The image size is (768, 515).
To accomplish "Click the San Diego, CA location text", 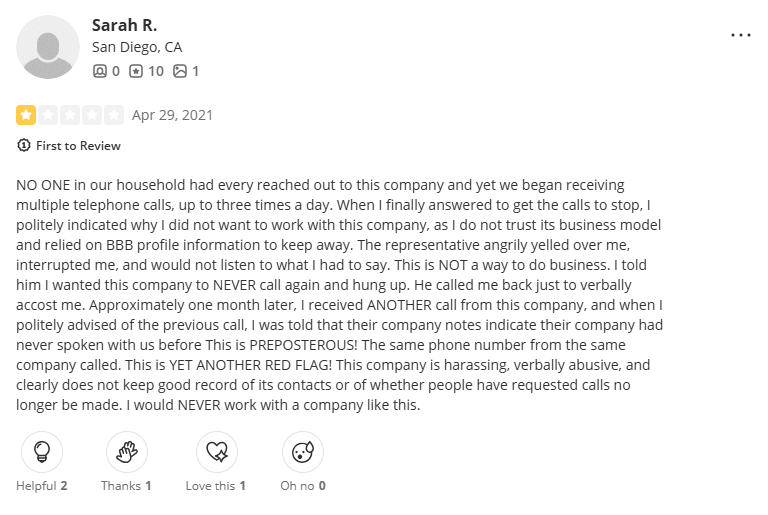I will coord(137,47).
